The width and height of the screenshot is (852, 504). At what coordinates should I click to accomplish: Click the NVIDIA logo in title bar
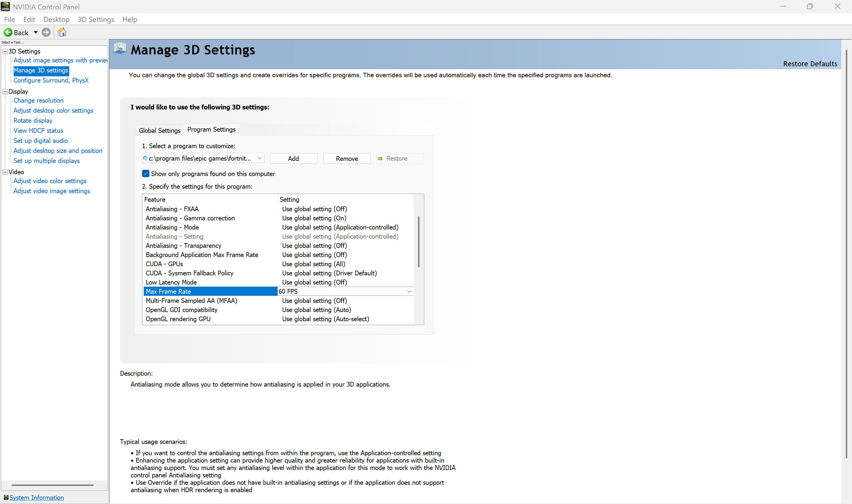(x=5, y=7)
